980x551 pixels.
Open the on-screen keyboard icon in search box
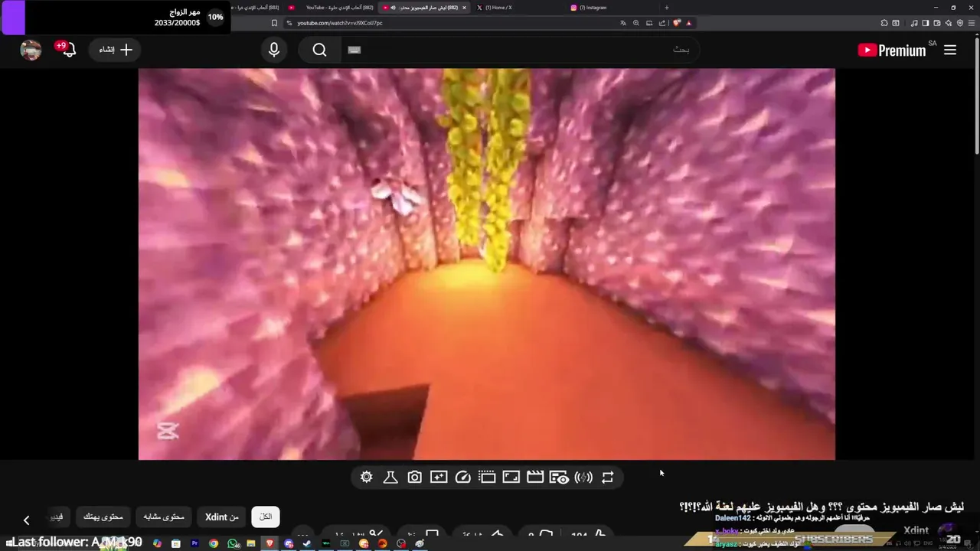pos(354,50)
